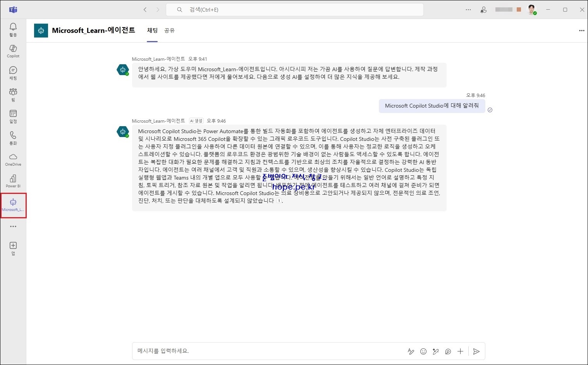Image resolution: width=588 pixels, height=365 pixels.
Task: Click the people icon beside account name
Action: 483,10
